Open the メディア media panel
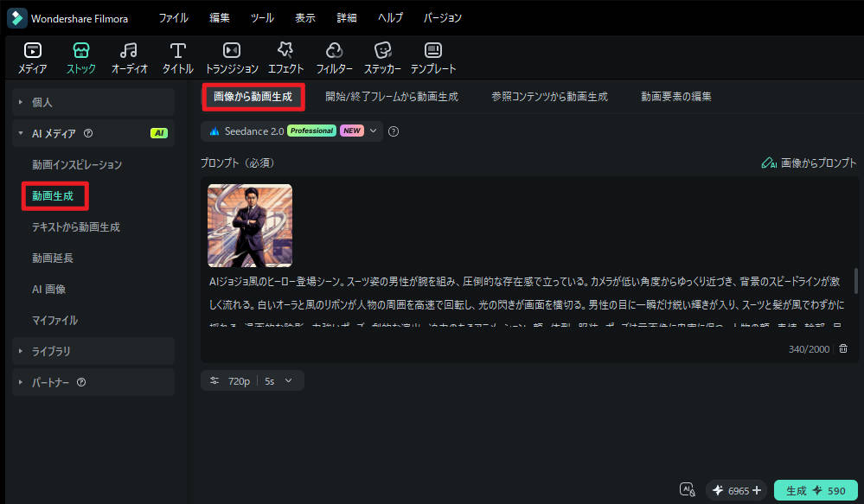Screen dimensions: 864x504 [x=33, y=58]
